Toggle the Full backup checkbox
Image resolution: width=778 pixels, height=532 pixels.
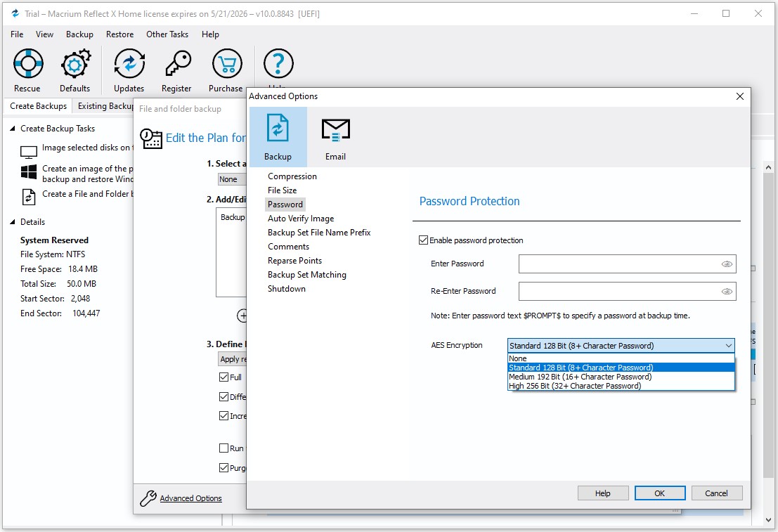[223, 377]
